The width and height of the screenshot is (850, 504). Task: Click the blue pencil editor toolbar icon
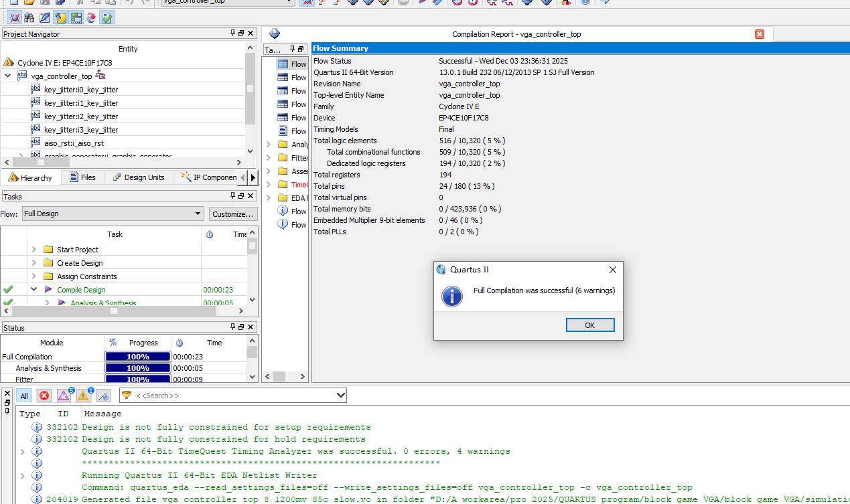click(x=44, y=17)
